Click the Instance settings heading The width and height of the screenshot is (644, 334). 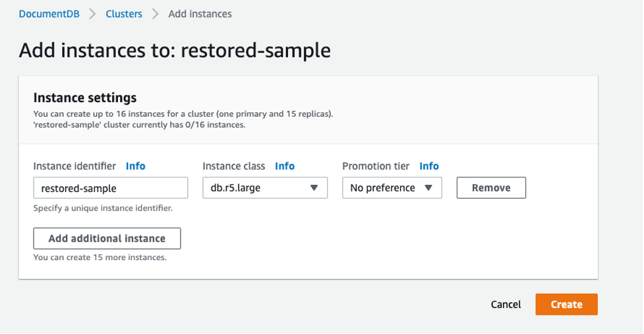tap(85, 98)
